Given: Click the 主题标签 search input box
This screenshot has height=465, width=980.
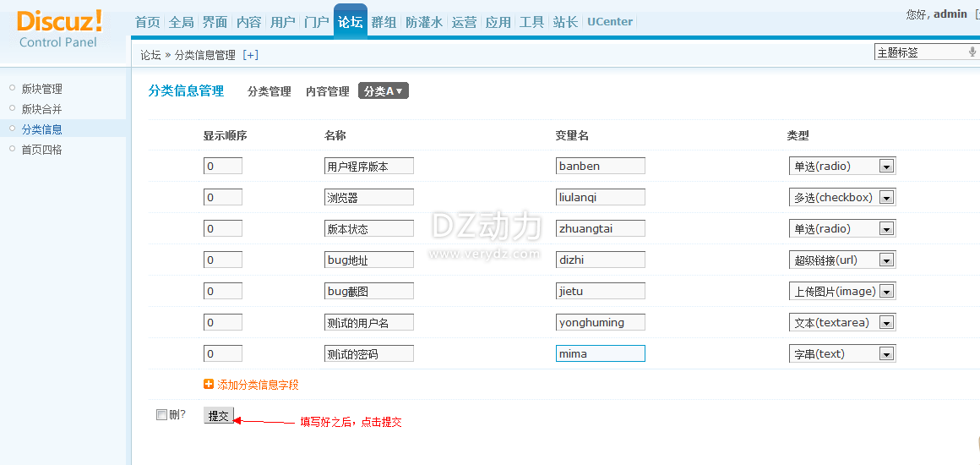Looking at the screenshot, I should (x=919, y=52).
